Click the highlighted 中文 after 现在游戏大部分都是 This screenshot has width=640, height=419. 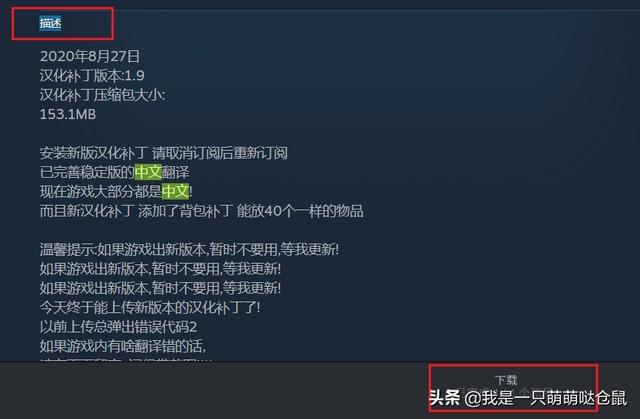(x=176, y=191)
